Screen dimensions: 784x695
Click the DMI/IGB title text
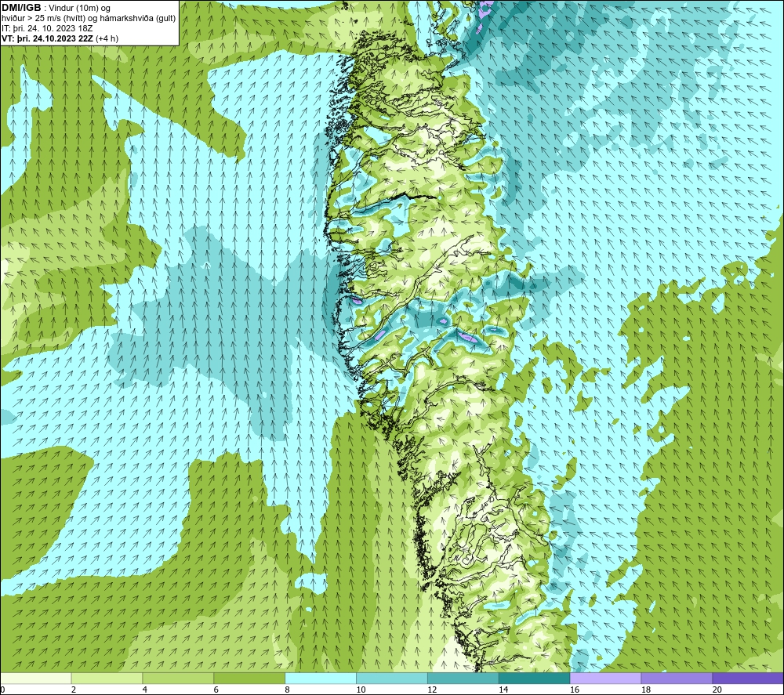point(21,8)
